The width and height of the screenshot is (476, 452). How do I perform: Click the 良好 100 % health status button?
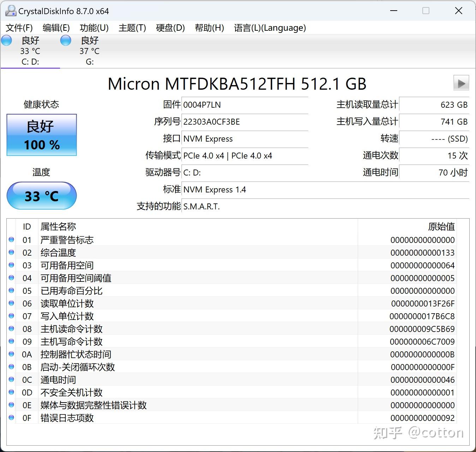pyautogui.click(x=42, y=135)
